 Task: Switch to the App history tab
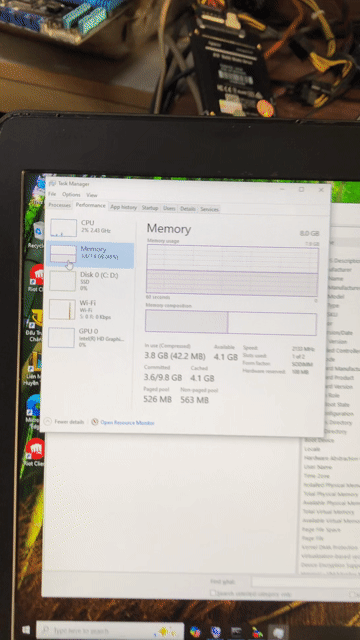click(x=123, y=207)
